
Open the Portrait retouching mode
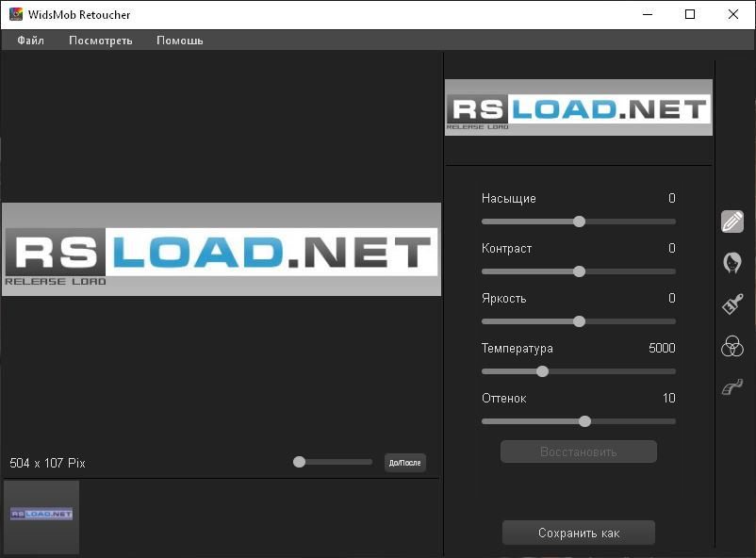[732, 265]
